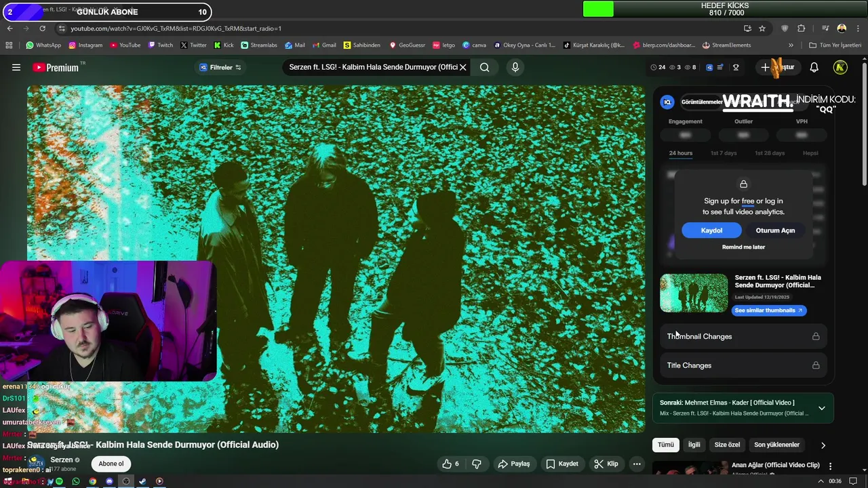Screen dimensions: 868x488
Task: Subscribe with Abone ol button
Action: (x=111, y=464)
